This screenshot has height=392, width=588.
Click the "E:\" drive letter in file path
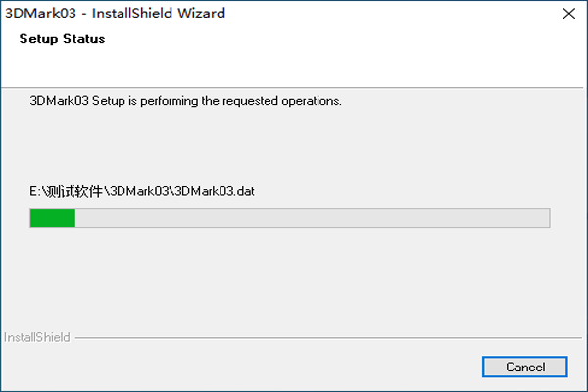[38, 190]
